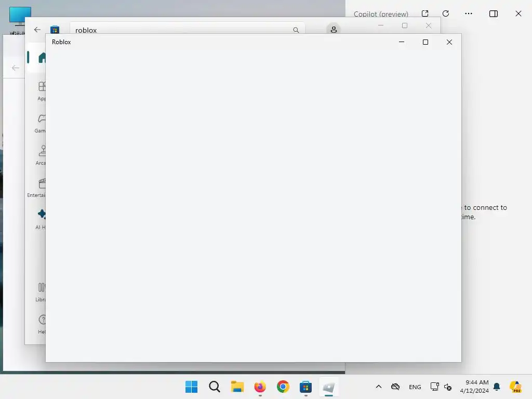Click the Store search magnifier icon
The width and height of the screenshot is (532, 399).
[296, 30]
